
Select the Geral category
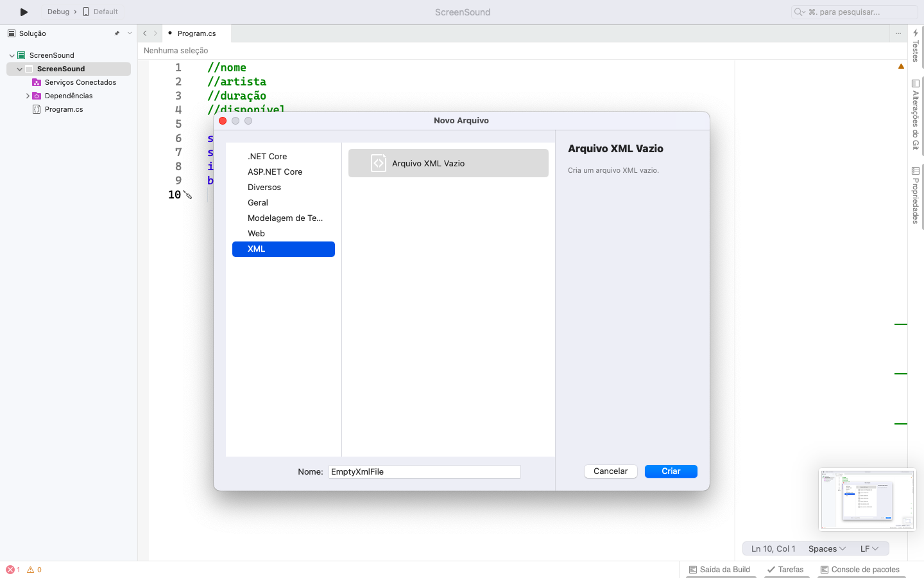[x=284, y=203]
